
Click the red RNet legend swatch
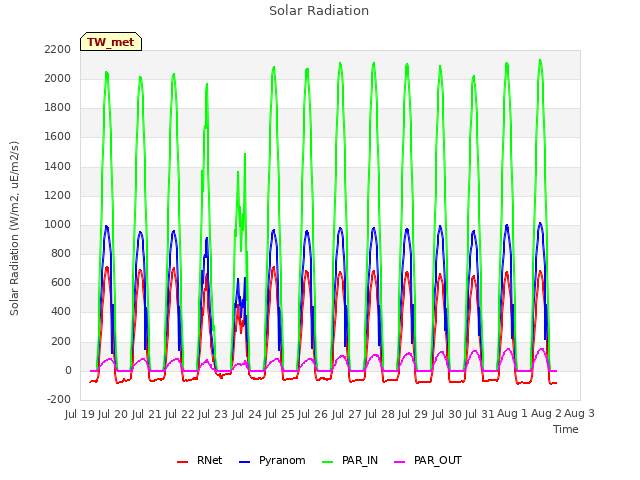(182, 461)
